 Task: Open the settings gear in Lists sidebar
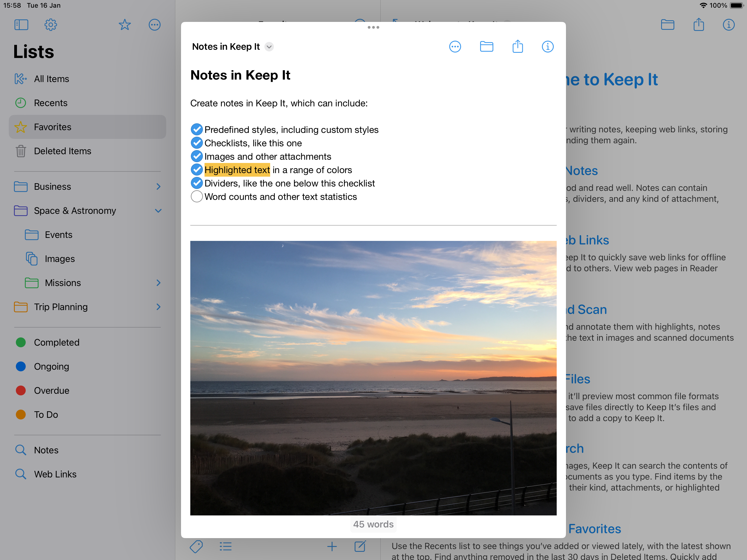coord(51,25)
